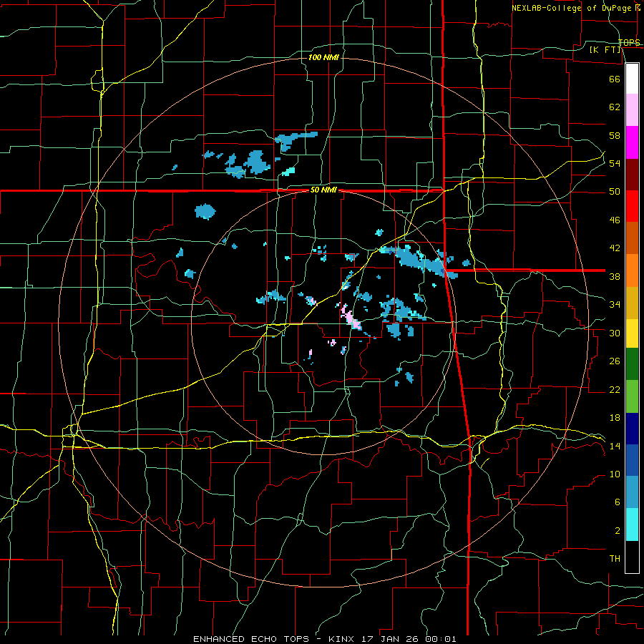Select the 30 legend scale value

pos(615,333)
